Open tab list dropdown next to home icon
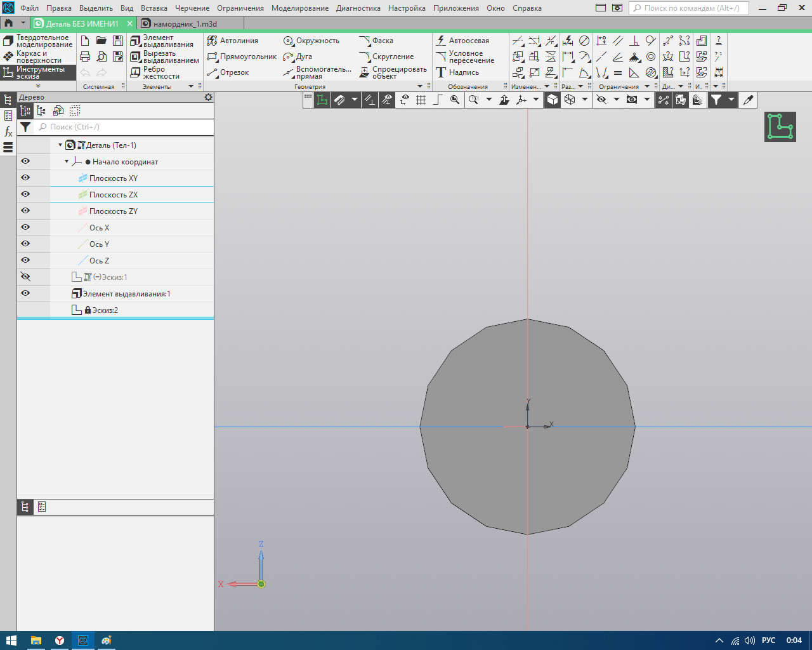 [23, 23]
